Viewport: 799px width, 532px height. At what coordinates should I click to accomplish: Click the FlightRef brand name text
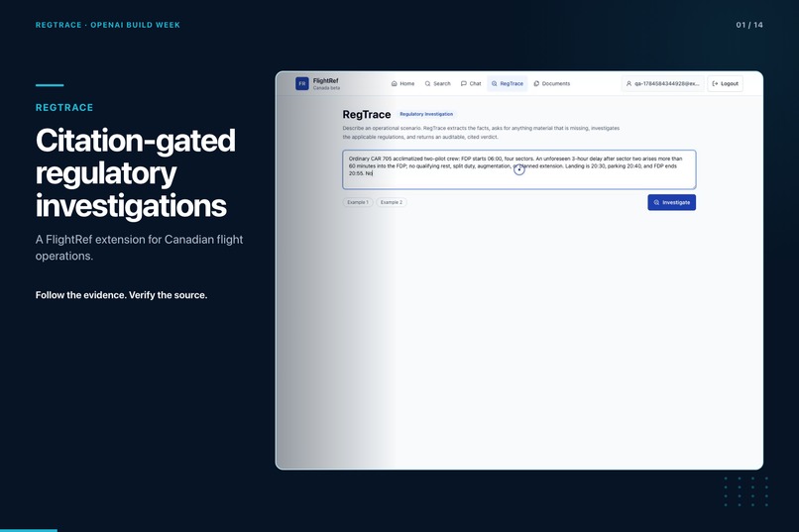tap(325, 80)
